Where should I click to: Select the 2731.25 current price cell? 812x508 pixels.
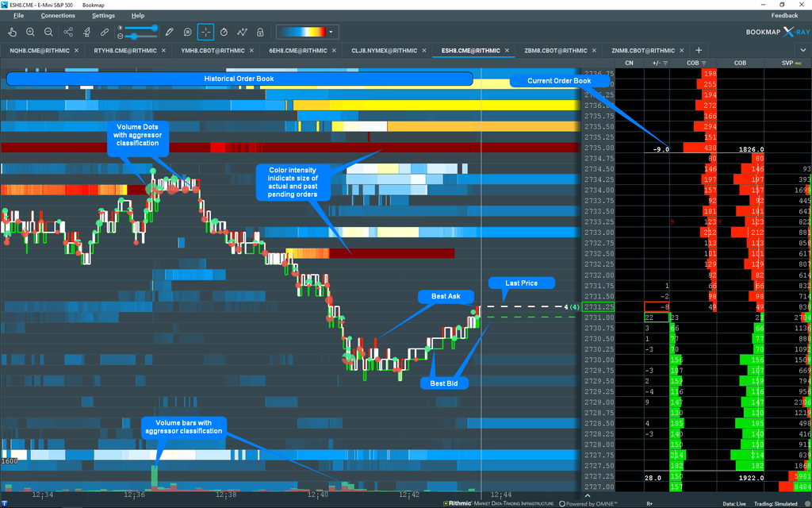(598, 307)
